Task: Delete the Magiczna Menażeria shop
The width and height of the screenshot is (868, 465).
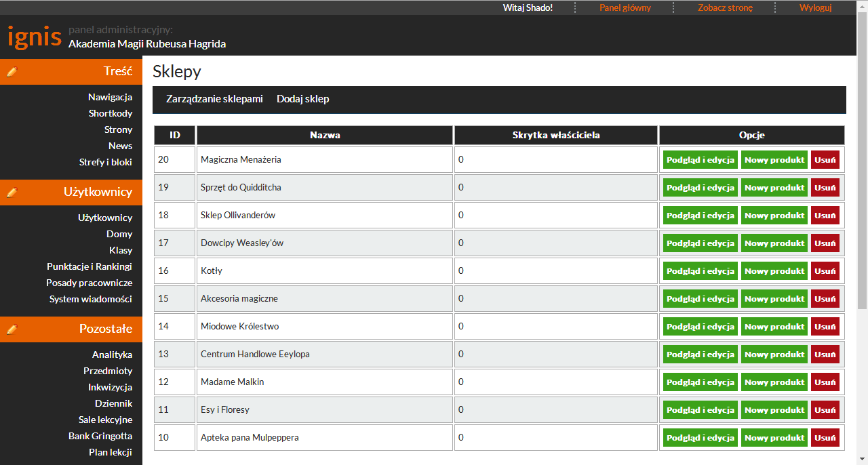Action: pos(825,160)
